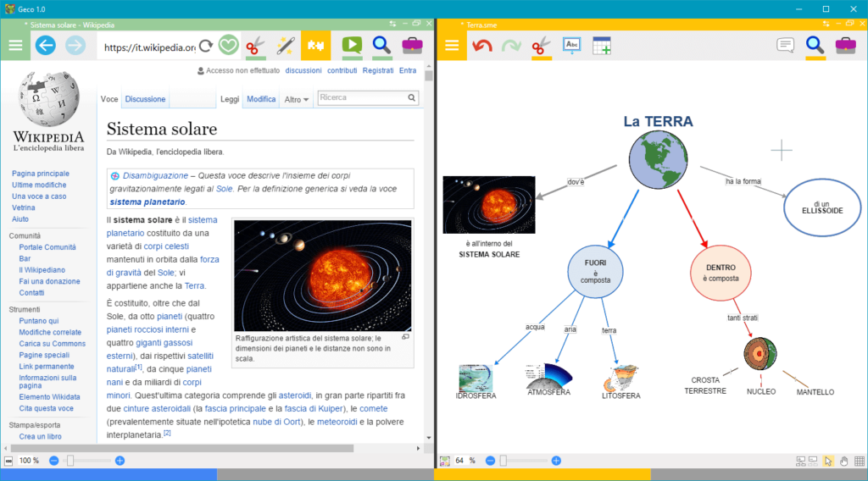Viewport: 868px width, 481px height.
Task: Click fit-to-page icon left of 64 %
Action: pos(444,461)
